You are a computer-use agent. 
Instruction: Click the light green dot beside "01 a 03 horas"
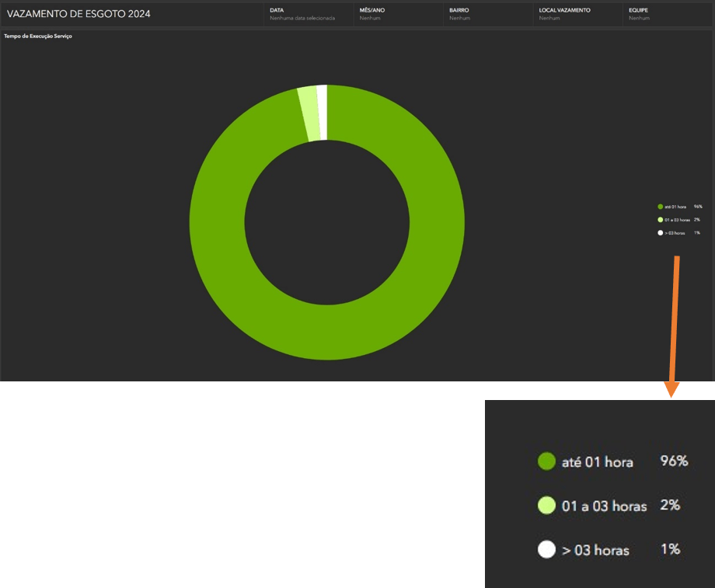point(660,220)
